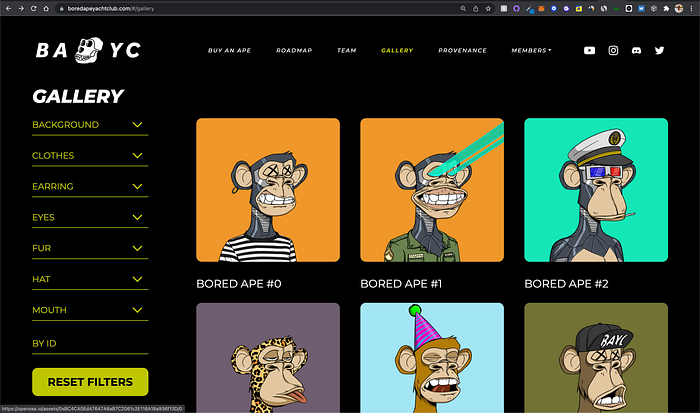This screenshot has width=700, height=413.
Task: Open the yellow square extension icon
Action: tap(579, 8)
